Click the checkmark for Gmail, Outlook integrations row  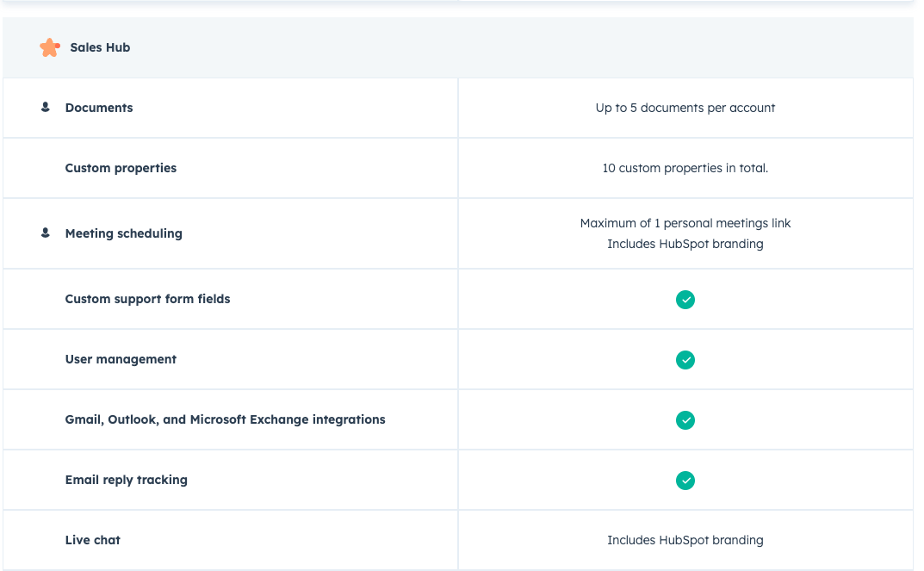[685, 420]
